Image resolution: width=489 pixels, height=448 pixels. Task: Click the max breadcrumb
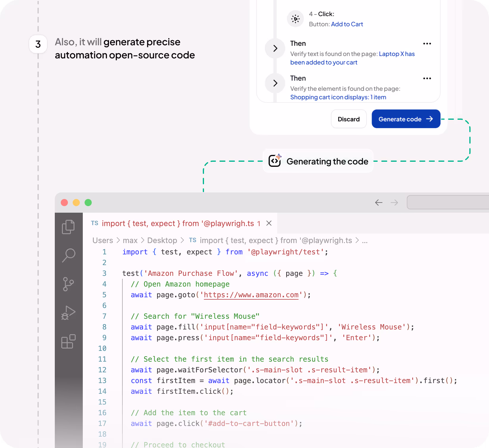pyautogui.click(x=130, y=240)
